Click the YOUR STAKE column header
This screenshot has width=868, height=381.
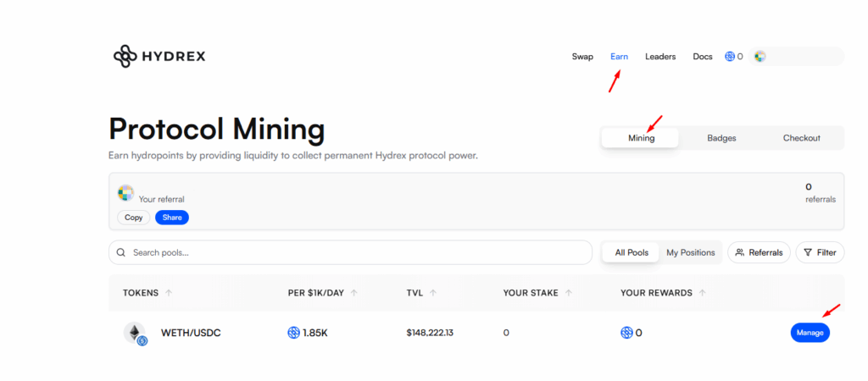[531, 293]
